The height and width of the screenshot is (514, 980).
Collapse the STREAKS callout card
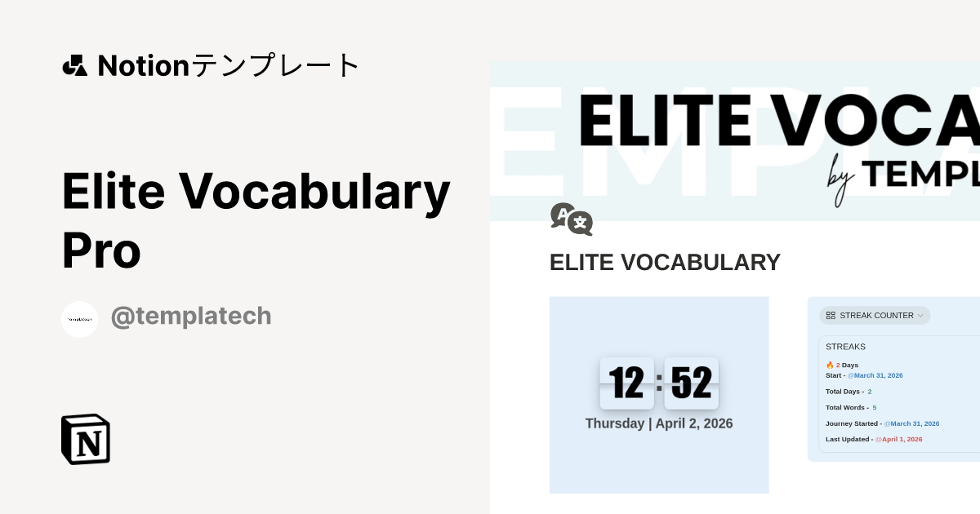(845, 346)
